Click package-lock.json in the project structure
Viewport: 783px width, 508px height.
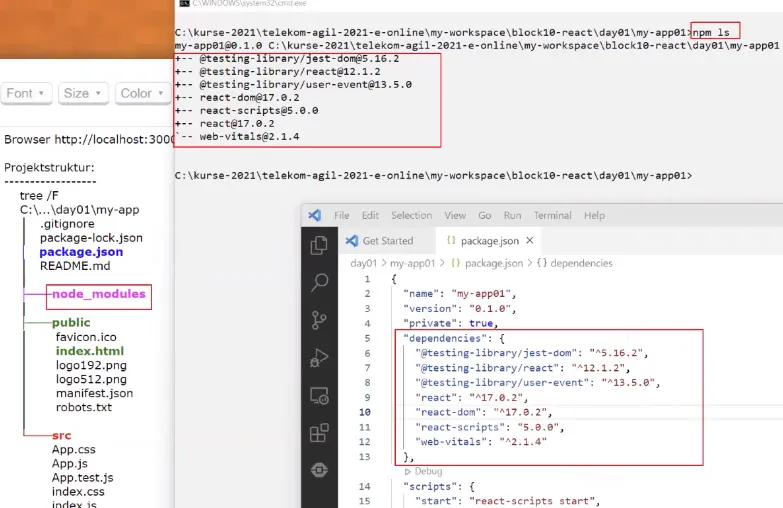(91, 238)
